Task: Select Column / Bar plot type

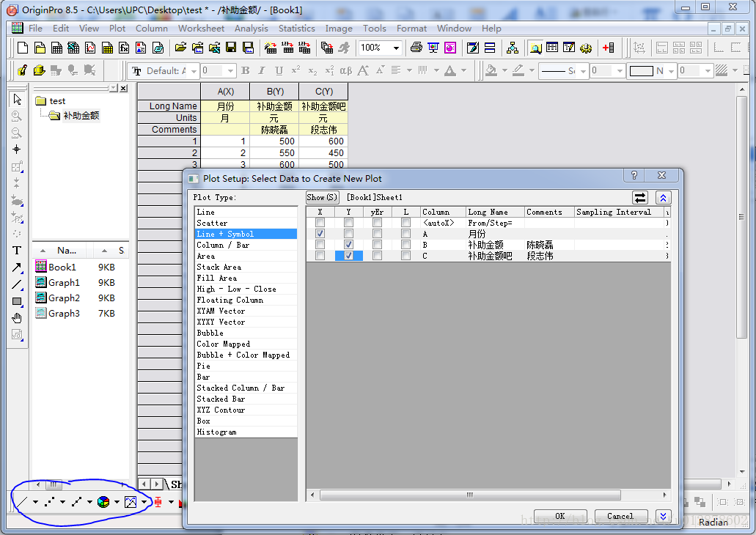Action: coord(246,245)
